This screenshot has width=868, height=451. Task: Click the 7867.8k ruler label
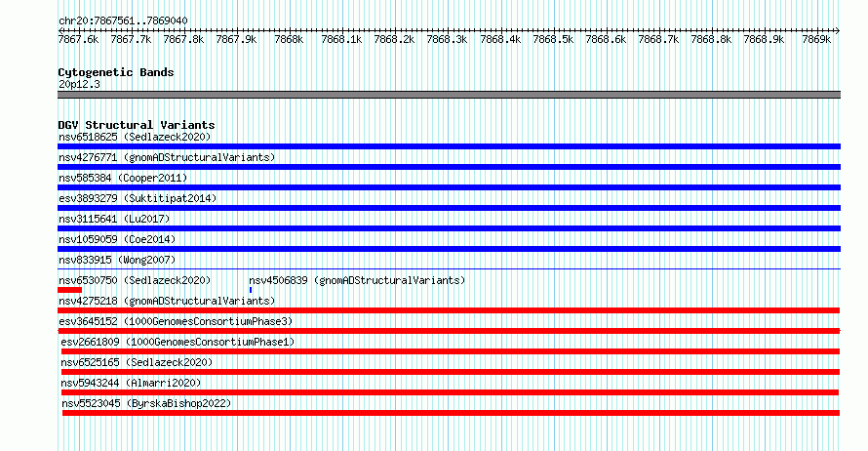click(x=183, y=40)
